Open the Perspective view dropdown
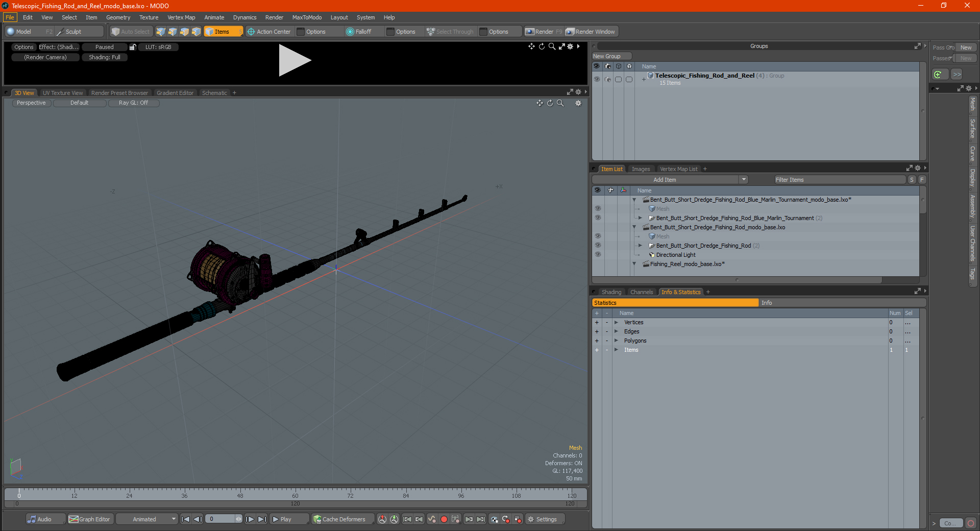The width and height of the screenshot is (980, 531). pyautogui.click(x=31, y=103)
